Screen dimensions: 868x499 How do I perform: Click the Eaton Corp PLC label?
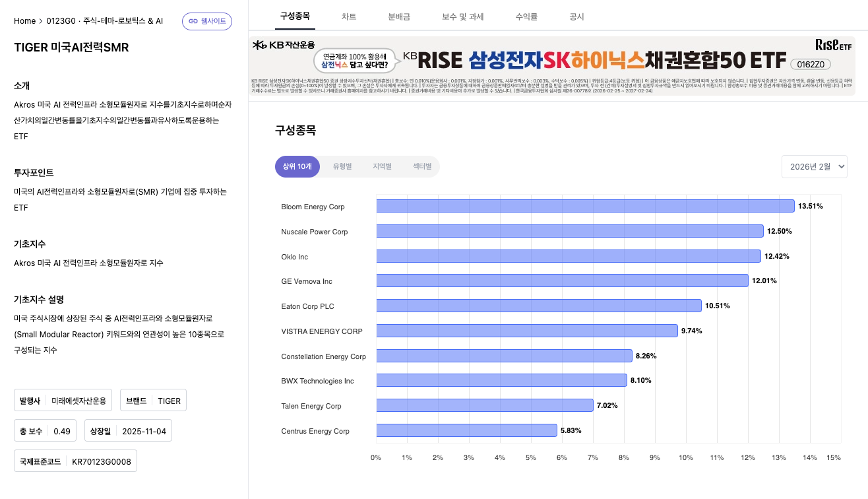coord(307,306)
